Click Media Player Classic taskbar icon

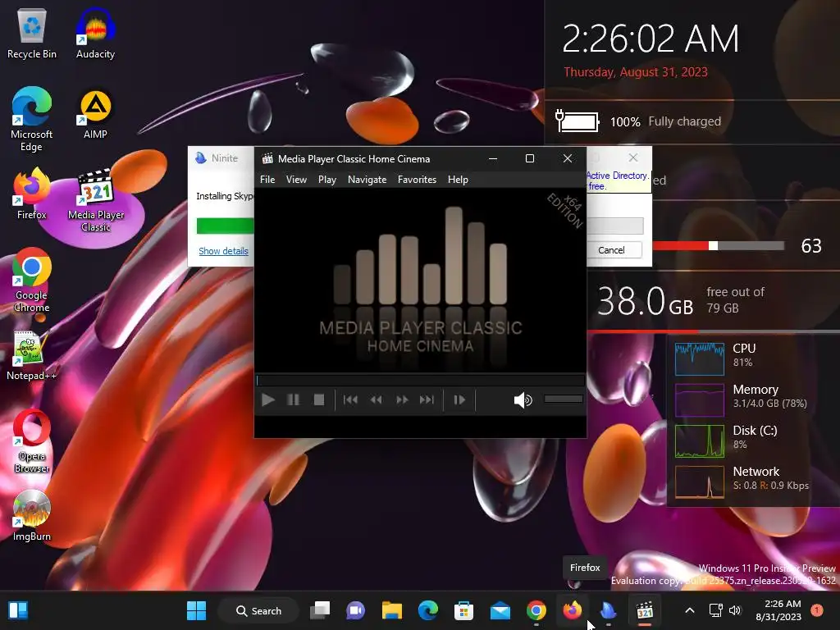pyautogui.click(x=645, y=610)
